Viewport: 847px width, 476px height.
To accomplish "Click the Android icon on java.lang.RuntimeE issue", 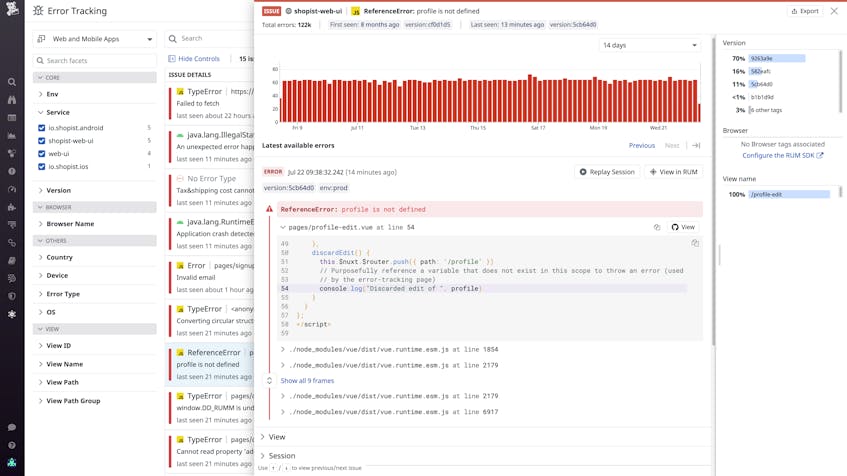I will pyautogui.click(x=180, y=222).
